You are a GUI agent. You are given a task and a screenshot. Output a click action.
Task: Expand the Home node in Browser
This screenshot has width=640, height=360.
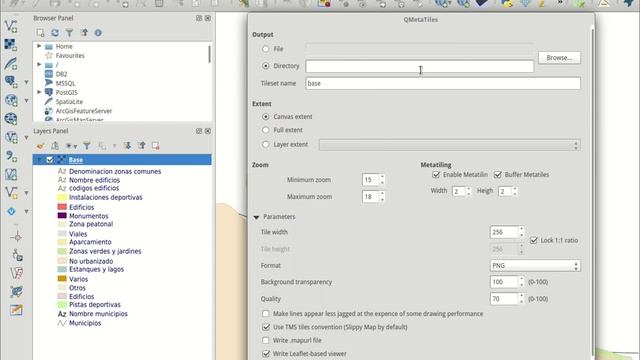pyautogui.click(x=39, y=46)
